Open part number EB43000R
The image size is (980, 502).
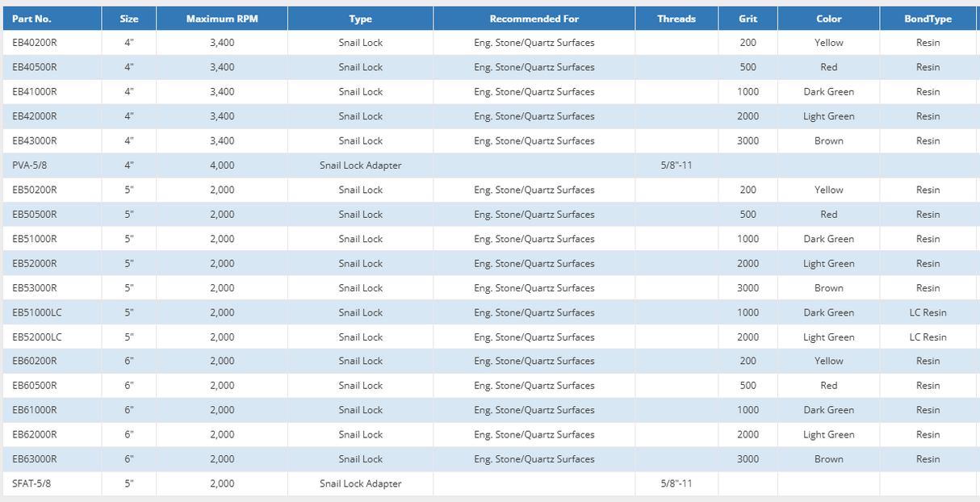tap(35, 140)
